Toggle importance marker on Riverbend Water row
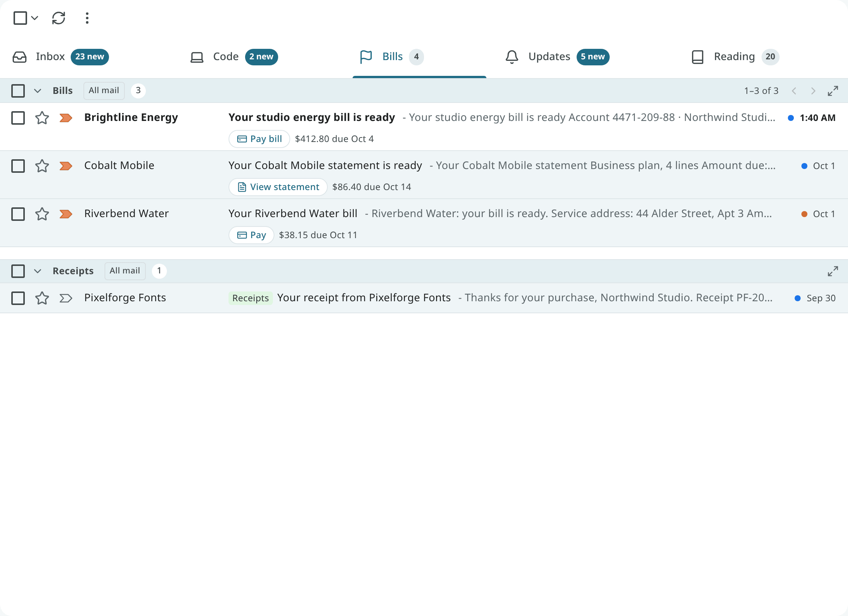The image size is (848, 616). [66, 214]
